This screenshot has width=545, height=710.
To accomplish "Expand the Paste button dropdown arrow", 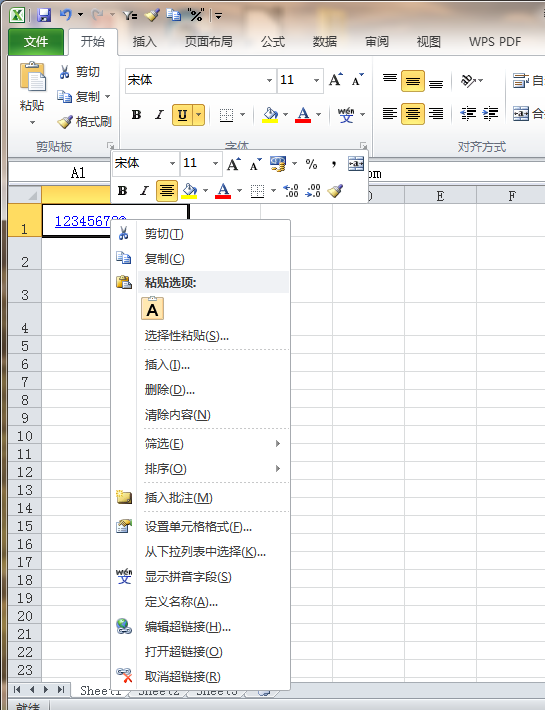I will [32, 123].
